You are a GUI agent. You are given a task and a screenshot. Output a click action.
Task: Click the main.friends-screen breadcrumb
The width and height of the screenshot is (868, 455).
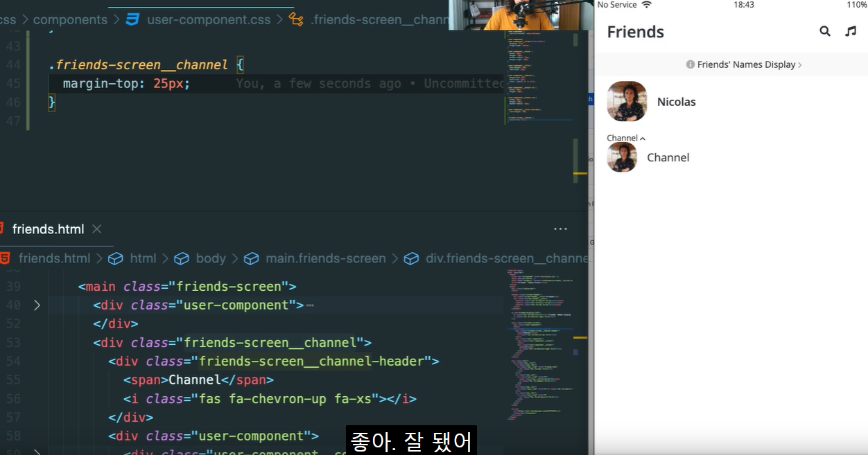tap(326, 258)
